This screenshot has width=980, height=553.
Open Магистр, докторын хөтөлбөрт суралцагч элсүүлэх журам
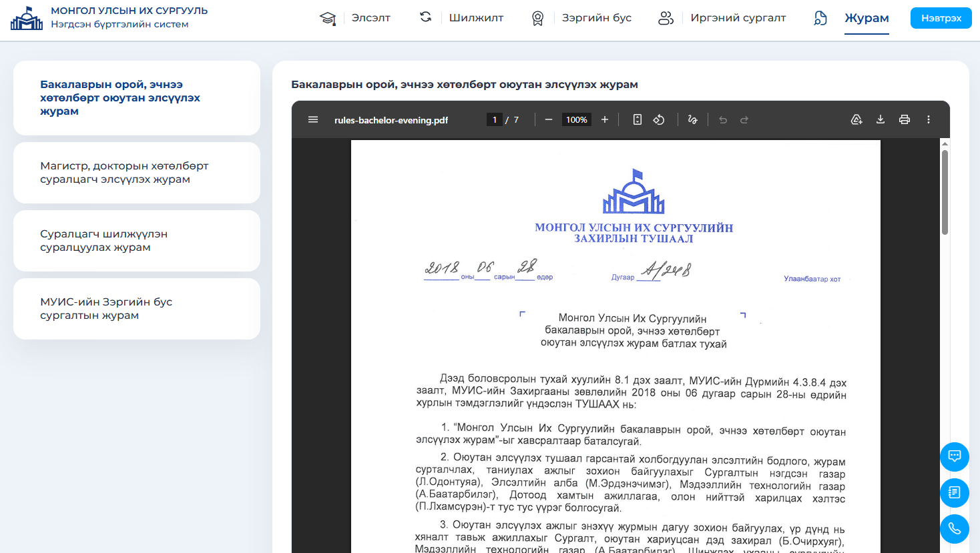137,173
